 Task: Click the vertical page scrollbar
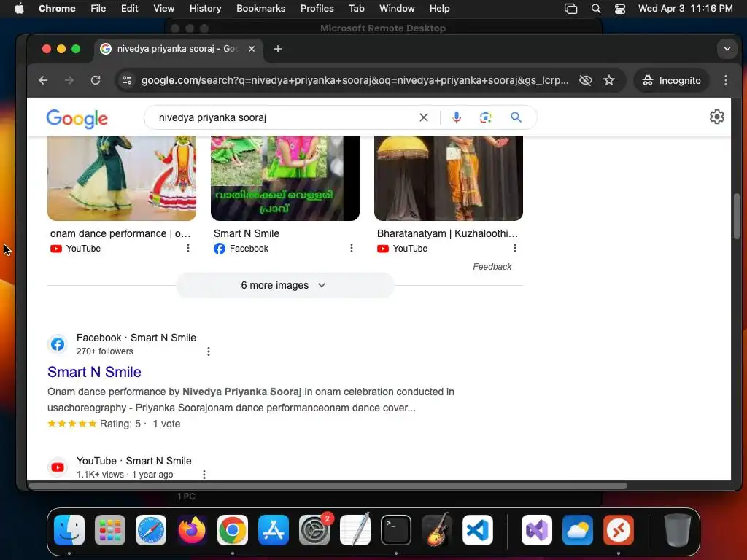coord(737,216)
